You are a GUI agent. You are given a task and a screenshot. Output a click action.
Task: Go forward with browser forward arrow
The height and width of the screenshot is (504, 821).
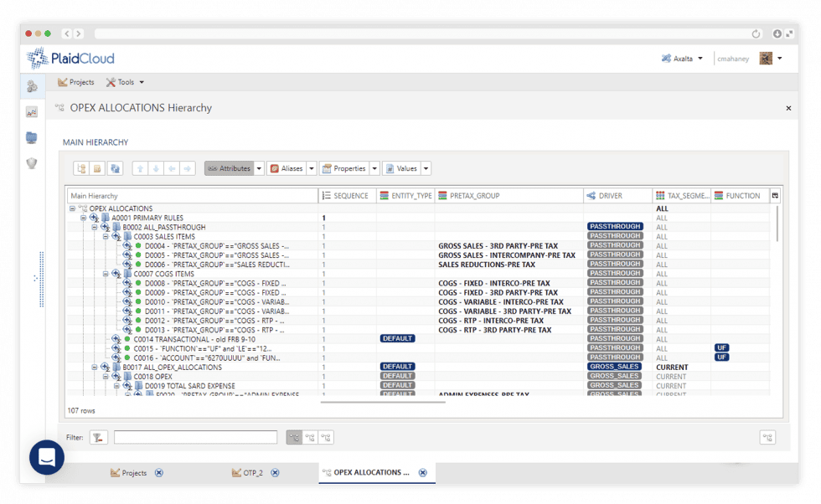tap(79, 33)
